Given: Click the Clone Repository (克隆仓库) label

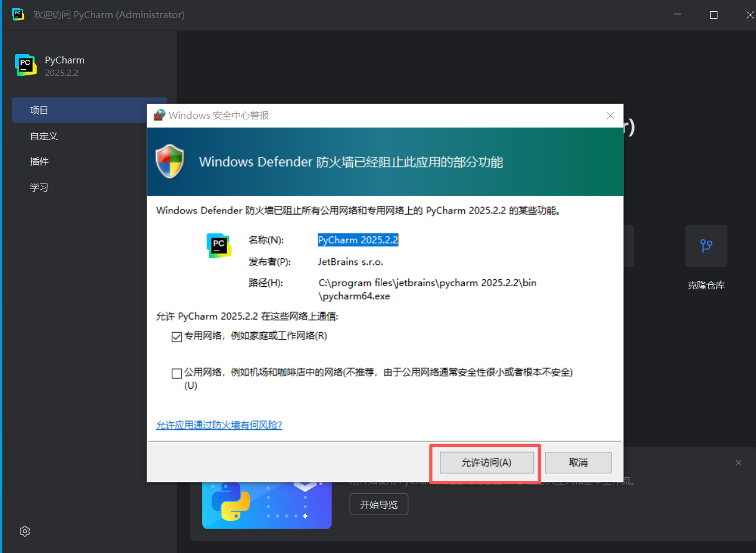Looking at the screenshot, I should 706,286.
